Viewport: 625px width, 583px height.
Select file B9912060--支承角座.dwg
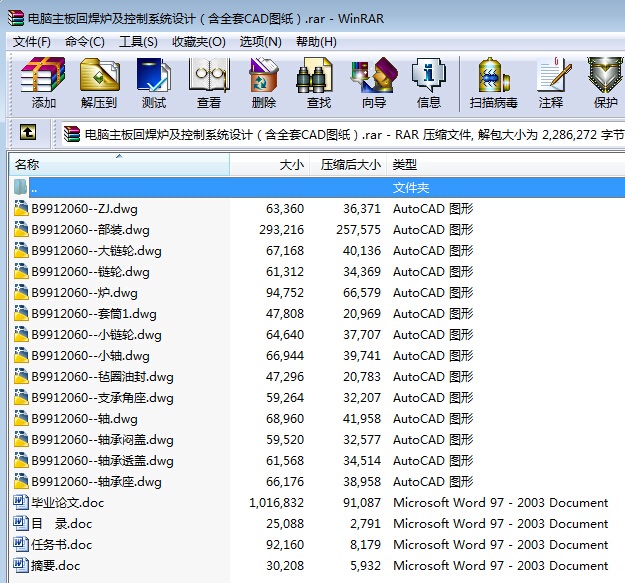point(102,397)
